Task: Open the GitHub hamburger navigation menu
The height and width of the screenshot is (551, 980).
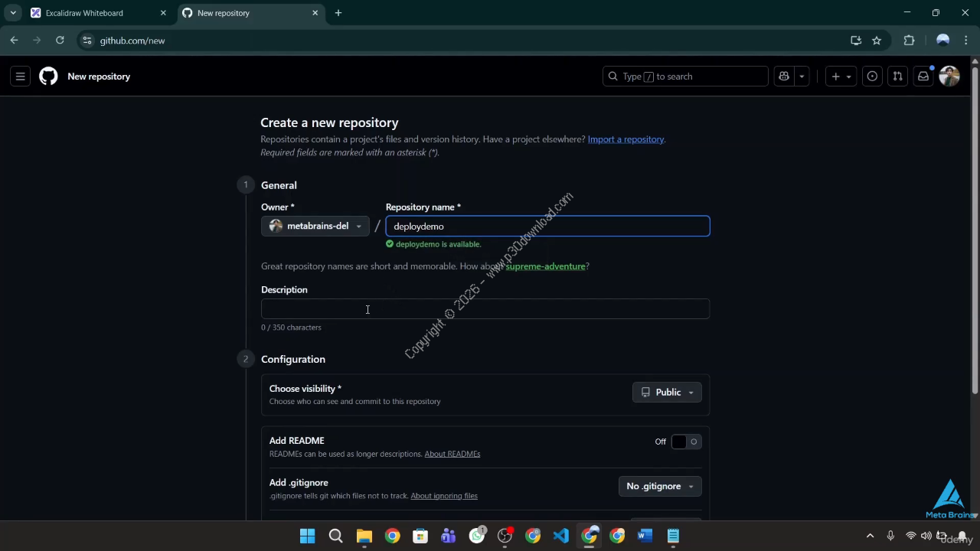Action: coord(21,77)
